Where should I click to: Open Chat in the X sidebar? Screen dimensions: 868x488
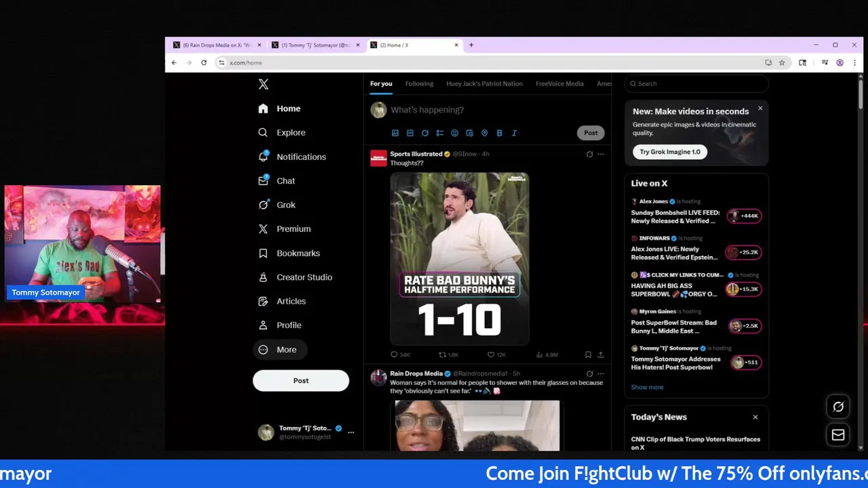click(x=277, y=181)
